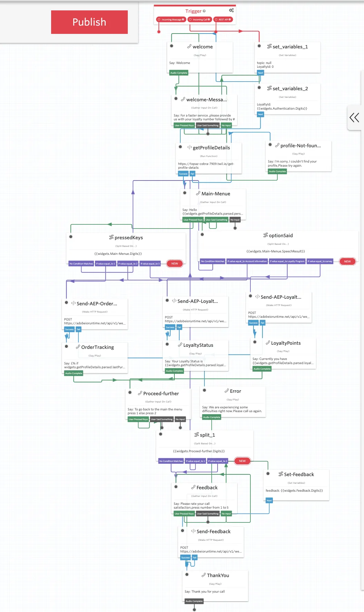Select the Feedback widget title
Image resolution: width=364 pixels, height=612 pixels.
click(x=207, y=488)
